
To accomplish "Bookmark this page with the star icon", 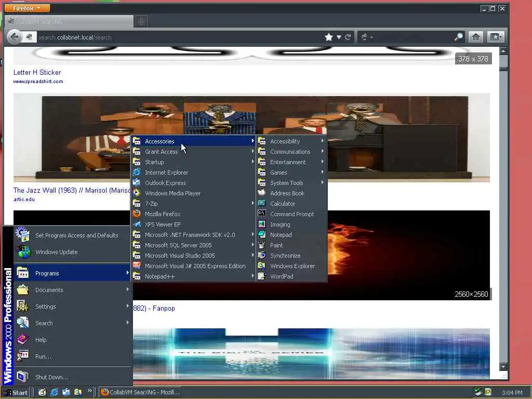I will point(328,37).
